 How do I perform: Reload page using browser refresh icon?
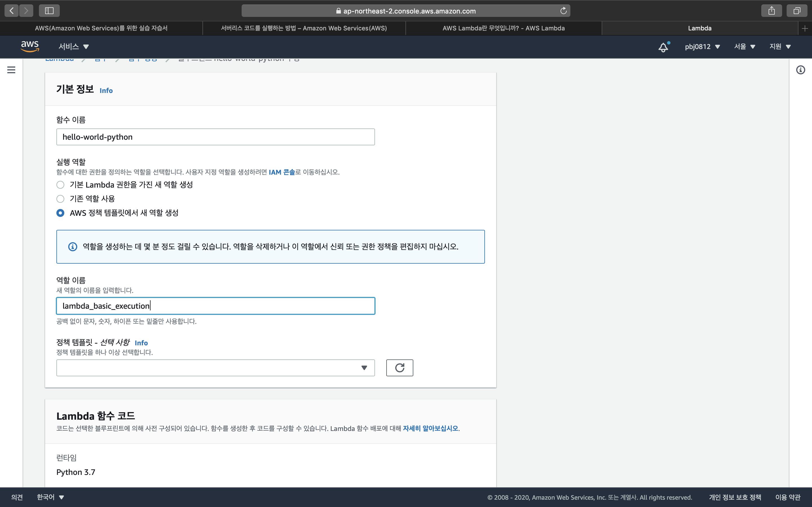(x=563, y=11)
